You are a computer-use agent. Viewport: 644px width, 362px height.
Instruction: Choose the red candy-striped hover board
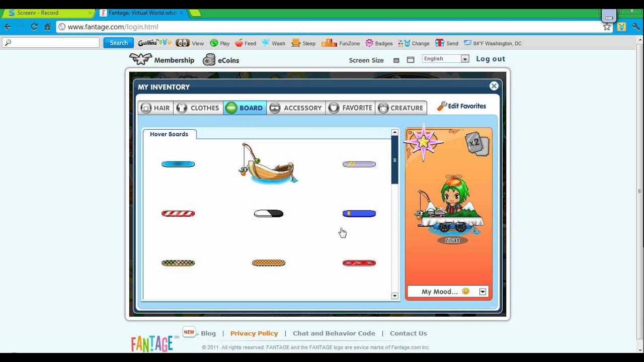click(x=178, y=214)
